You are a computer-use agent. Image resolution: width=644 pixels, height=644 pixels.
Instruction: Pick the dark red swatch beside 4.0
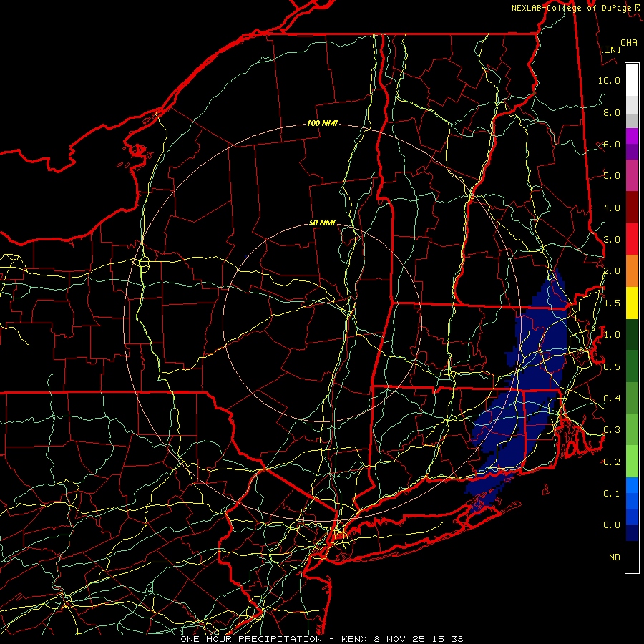[632, 208]
